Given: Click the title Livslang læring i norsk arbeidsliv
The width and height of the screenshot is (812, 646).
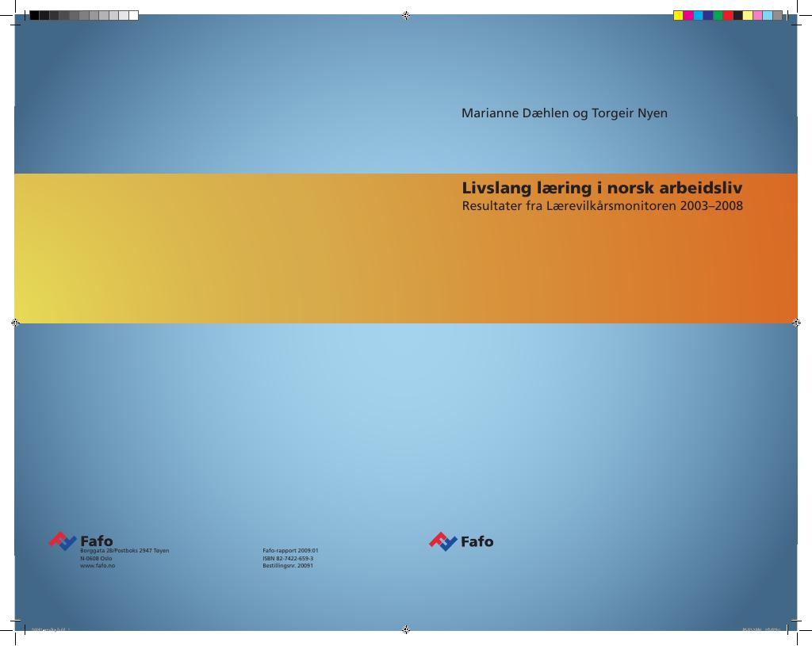Looking at the screenshot, I should (602, 187).
